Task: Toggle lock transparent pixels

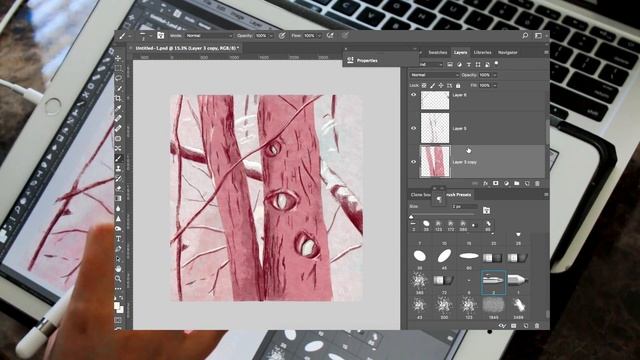Action: click(x=424, y=85)
